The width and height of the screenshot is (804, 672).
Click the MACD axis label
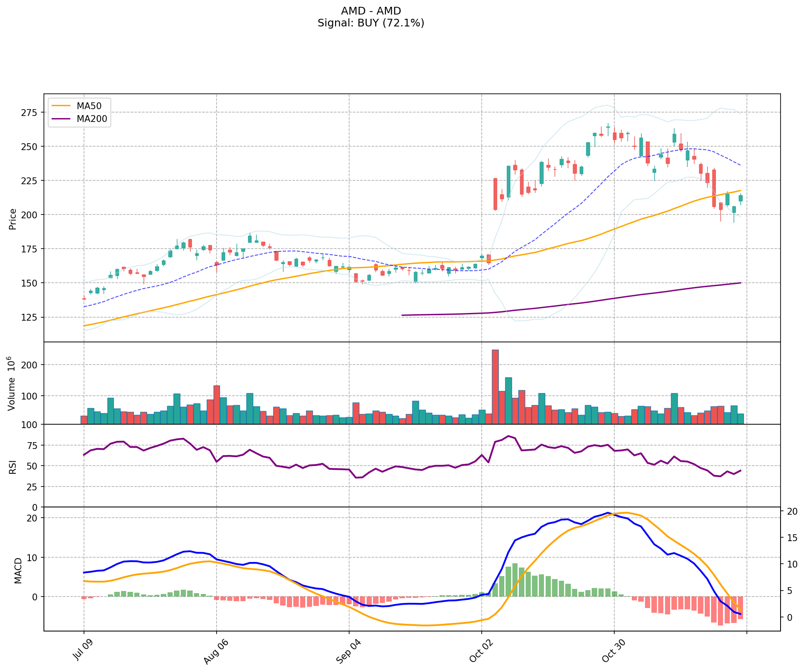pos(18,570)
